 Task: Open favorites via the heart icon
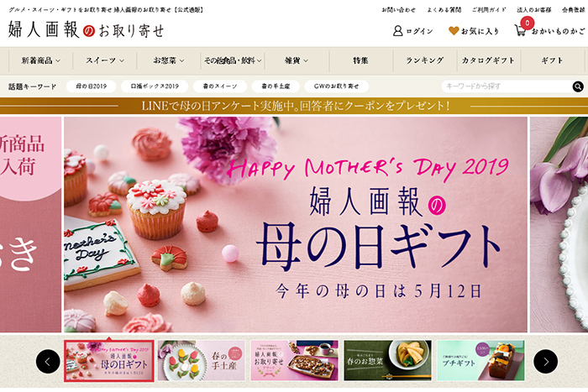click(x=454, y=31)
